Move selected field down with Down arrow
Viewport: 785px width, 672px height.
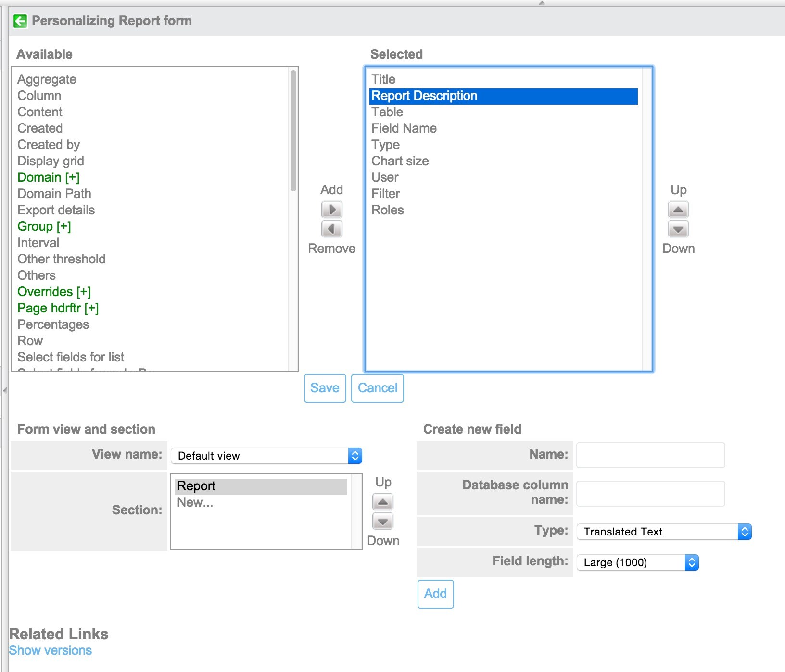pyautogui.click(x=678, y=229)
